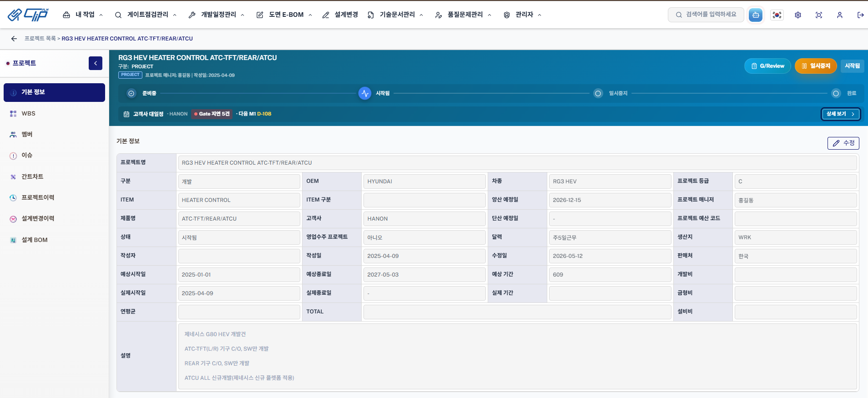Click the CLIP PLM logo
Image resolution: width=868 pixels, height=398 pixels.
(28, 15)
